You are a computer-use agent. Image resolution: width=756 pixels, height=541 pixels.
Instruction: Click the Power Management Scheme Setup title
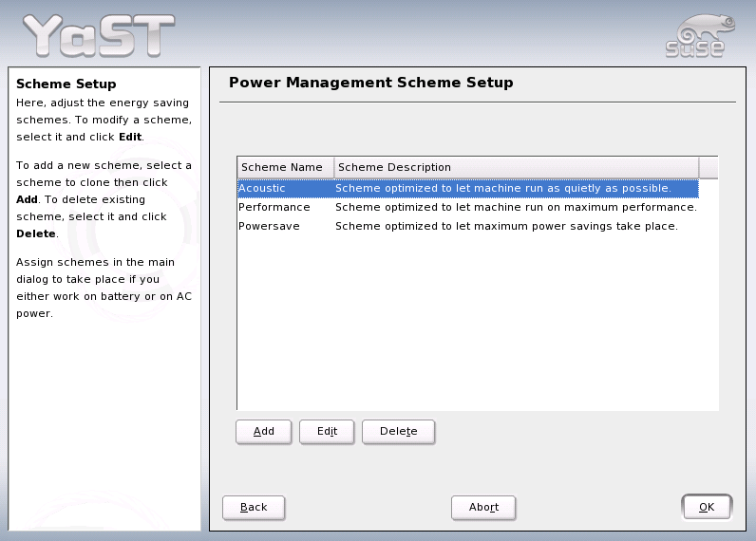(370, 83)
